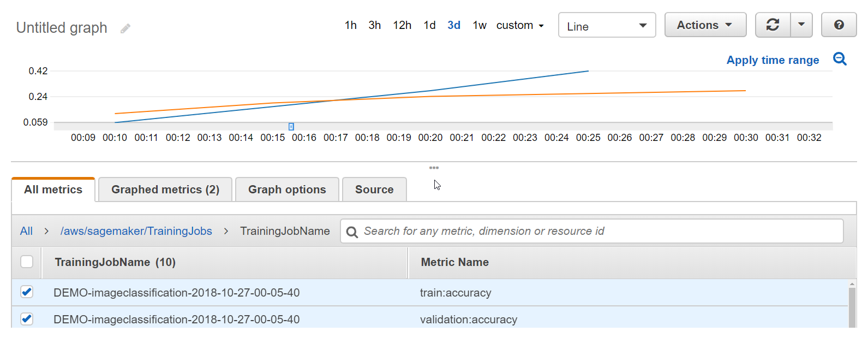Open the help question mark icon

[839, 25]
